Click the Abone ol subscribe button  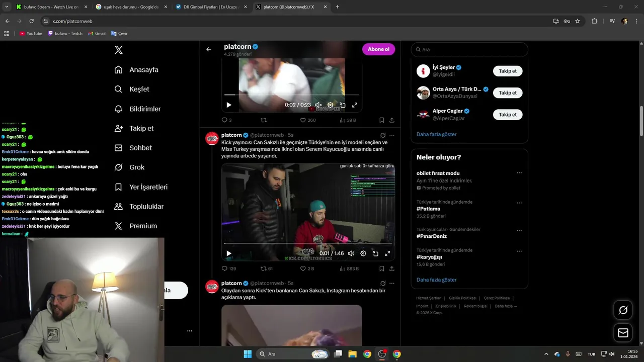coord(378,49)
